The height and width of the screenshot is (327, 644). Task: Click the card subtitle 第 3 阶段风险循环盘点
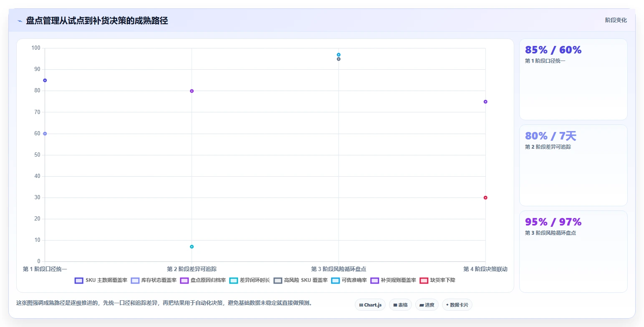click(x=550, y=233)
